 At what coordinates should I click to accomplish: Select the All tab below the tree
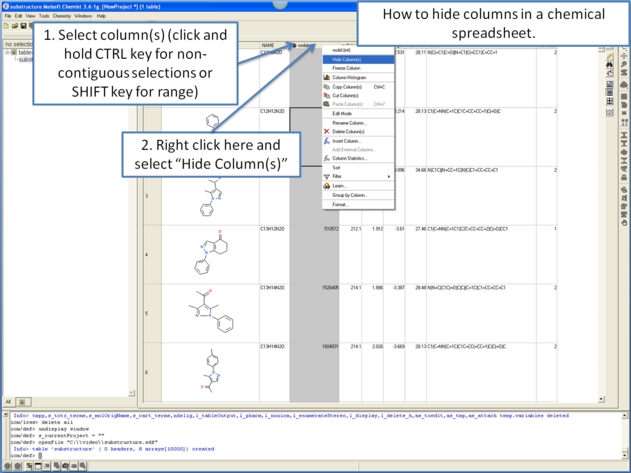click(x=8, y=402)
